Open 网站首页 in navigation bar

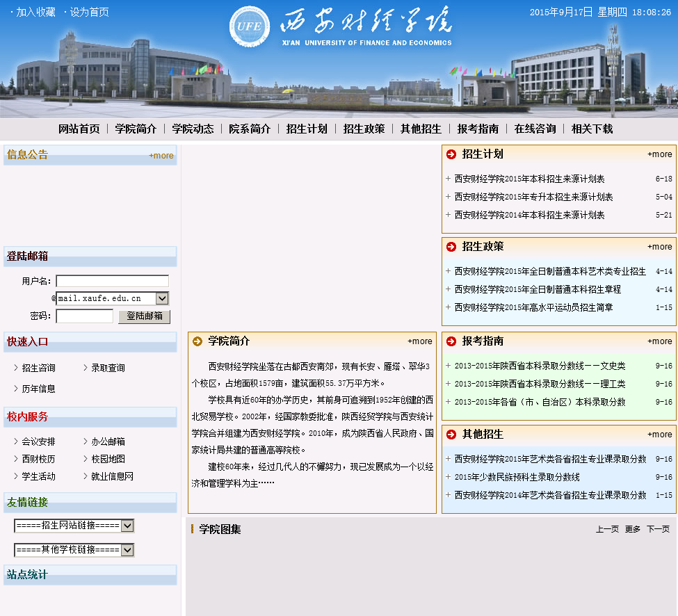(x=79, y=129)
